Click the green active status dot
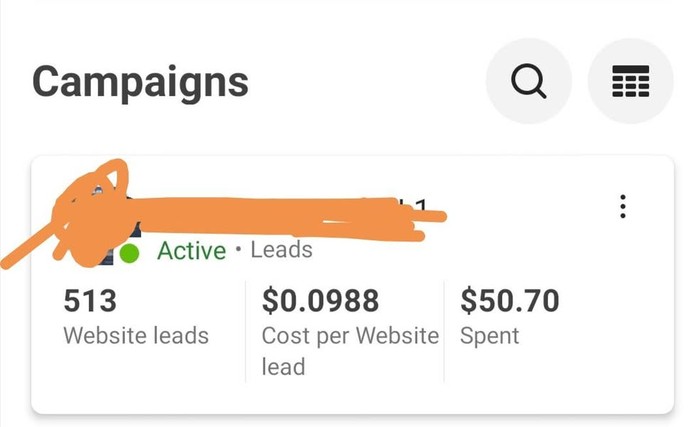The image size is (698, 427). tap(129, 253)
